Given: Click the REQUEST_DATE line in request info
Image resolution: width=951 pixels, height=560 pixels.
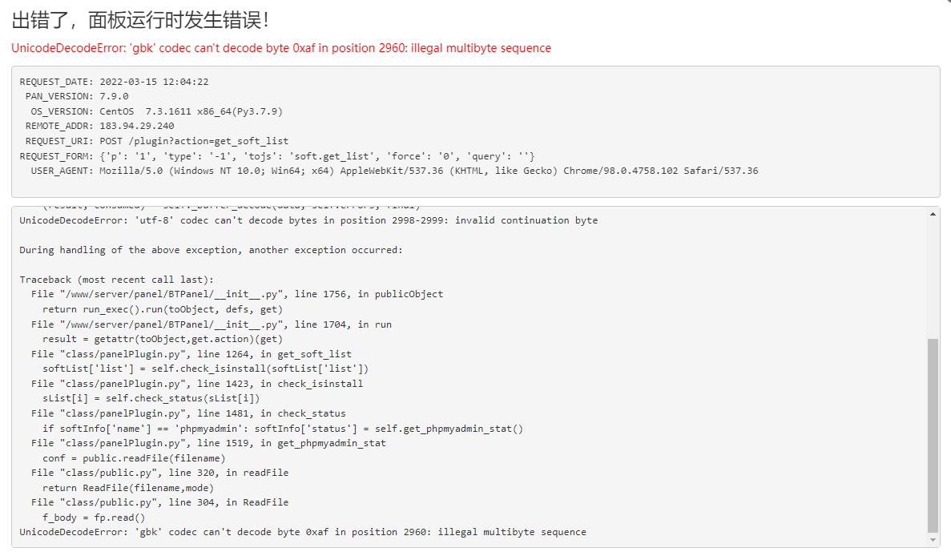Looking at the screenshot, I should [x=114, y=82].
